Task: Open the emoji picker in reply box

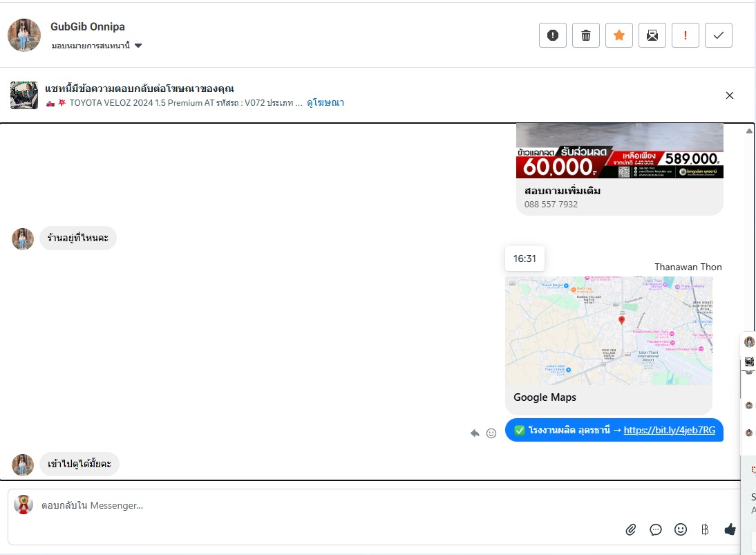Action: click(680, 530)
